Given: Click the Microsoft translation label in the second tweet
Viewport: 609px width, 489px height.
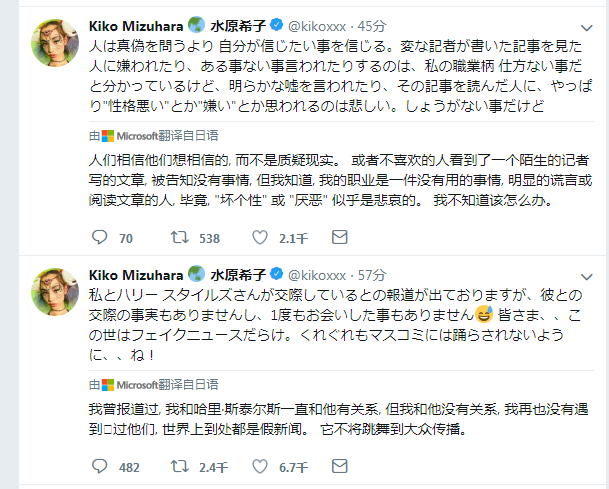Looking at the screenshot, I should point(154,385).
